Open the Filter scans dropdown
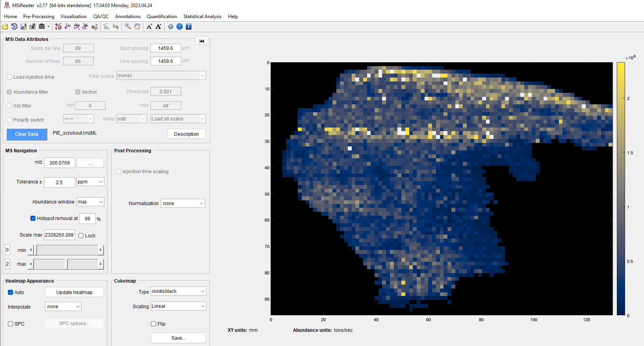The width and height of the screenshot is (644, 346). pos(161,76)
